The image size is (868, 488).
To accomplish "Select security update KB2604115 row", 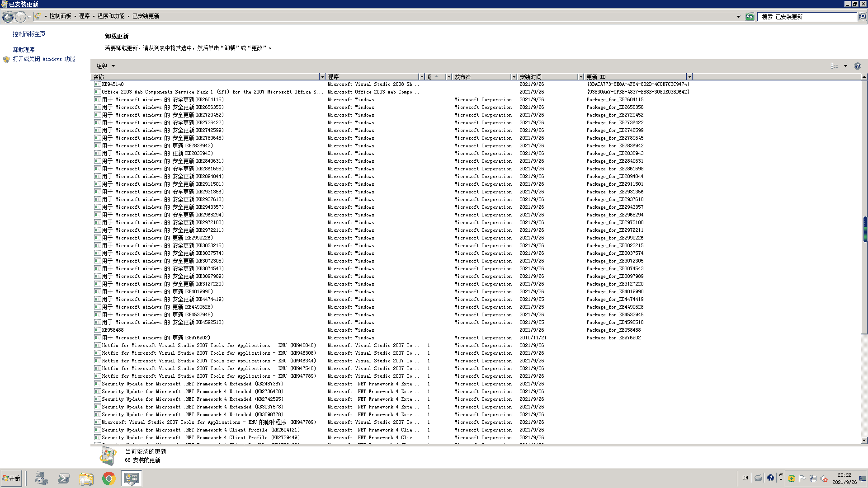I will coord(392,99).
